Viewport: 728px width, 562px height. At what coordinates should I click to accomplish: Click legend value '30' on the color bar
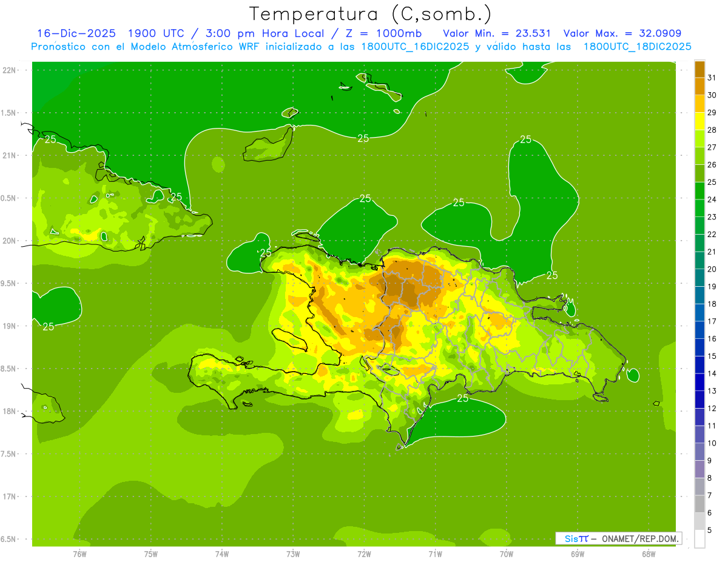[x=712, y=95]
